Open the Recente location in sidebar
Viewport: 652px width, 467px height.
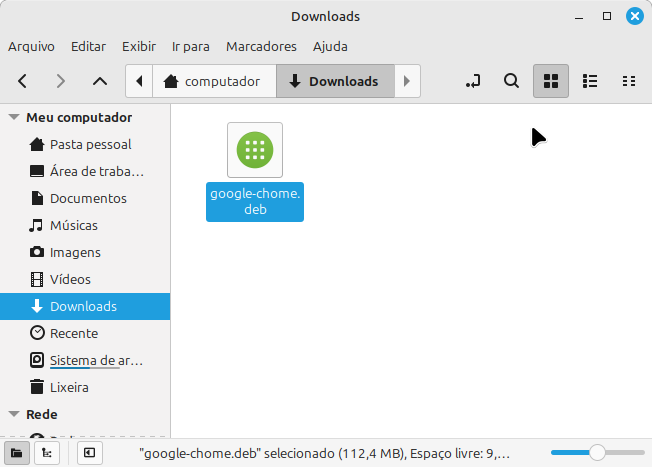(73, 333)
